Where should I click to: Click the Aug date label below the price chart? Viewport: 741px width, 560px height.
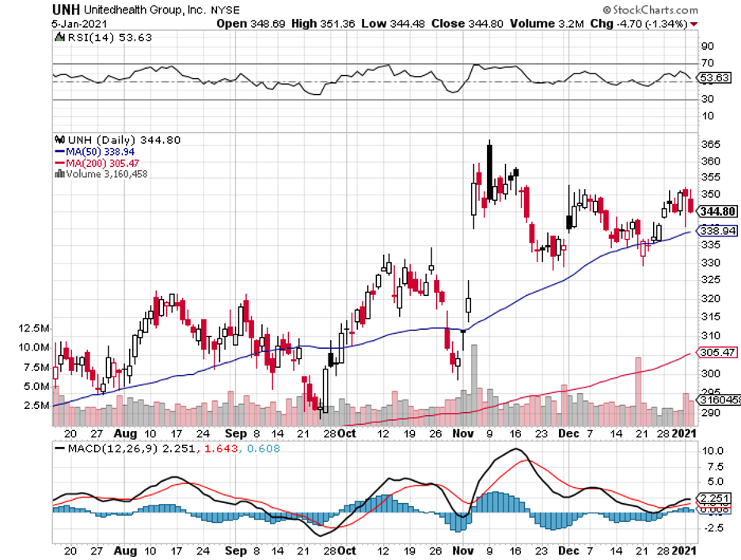pos(125,433)
